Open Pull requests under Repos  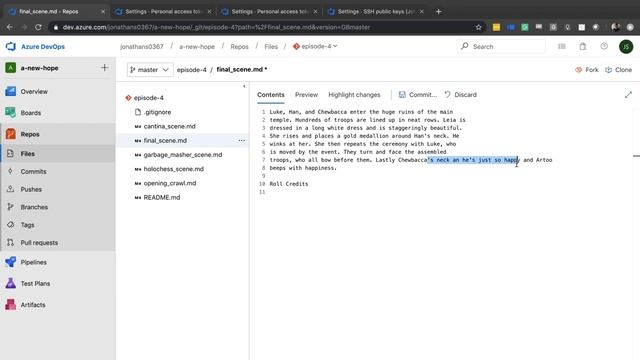[x=39, y=242]
